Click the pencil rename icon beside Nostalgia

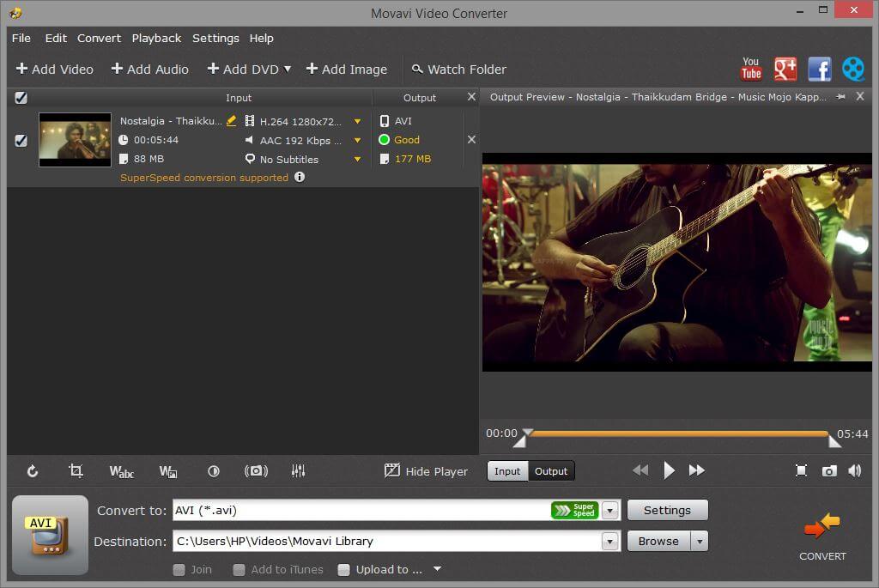(231, 120)
